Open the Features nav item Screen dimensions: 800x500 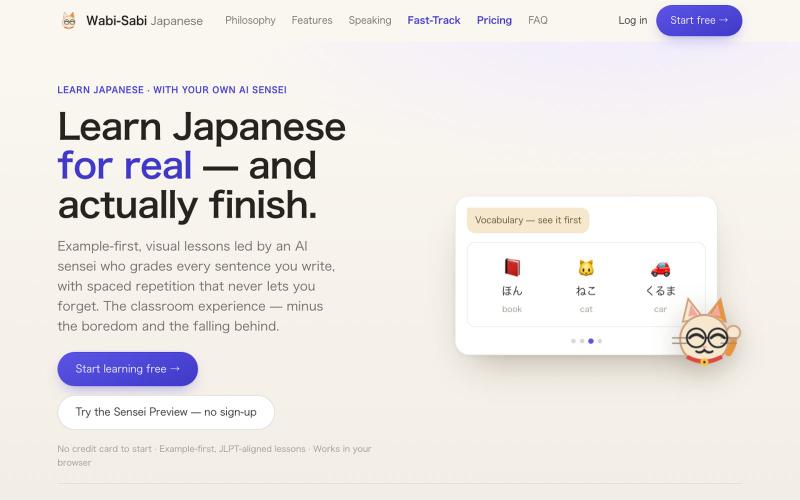coord(312,20)
